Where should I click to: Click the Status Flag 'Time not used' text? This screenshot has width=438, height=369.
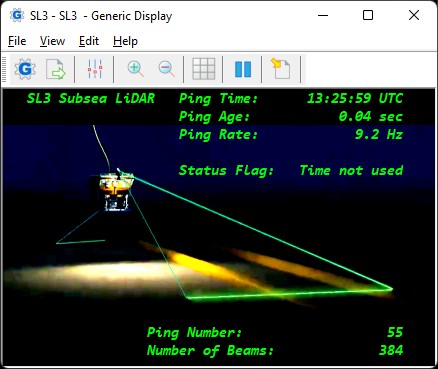point(351,170)
